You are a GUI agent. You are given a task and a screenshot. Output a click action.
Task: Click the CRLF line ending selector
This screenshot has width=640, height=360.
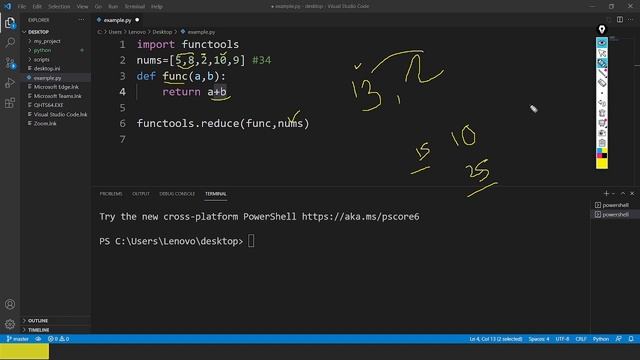click(581, 339)
